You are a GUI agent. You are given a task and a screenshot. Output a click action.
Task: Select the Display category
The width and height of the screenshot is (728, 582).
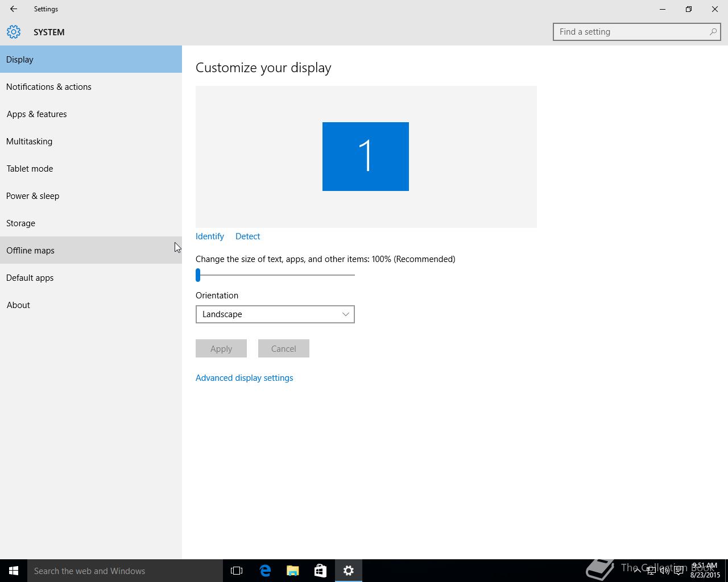pyautogui.click(x=91, y=59)
